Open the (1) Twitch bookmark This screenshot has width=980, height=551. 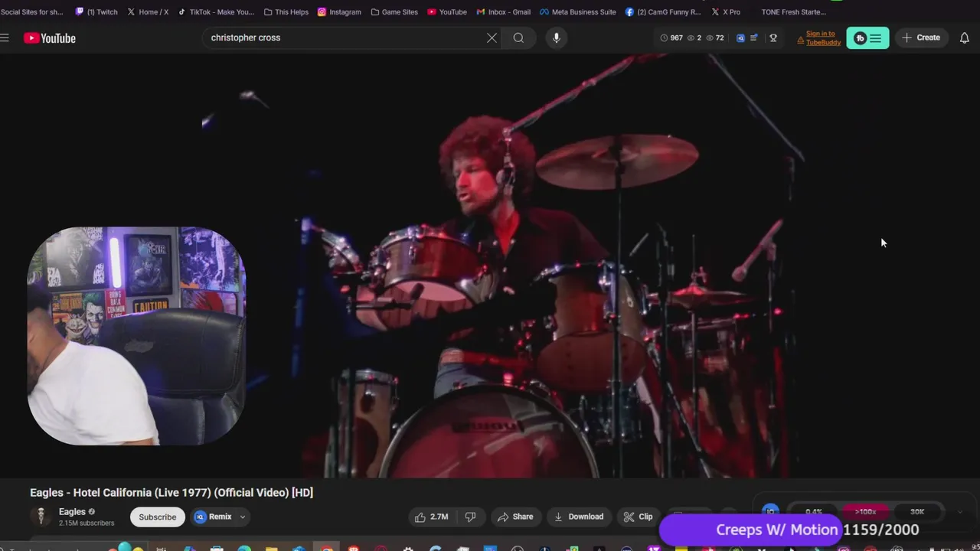tap(96, 11)
